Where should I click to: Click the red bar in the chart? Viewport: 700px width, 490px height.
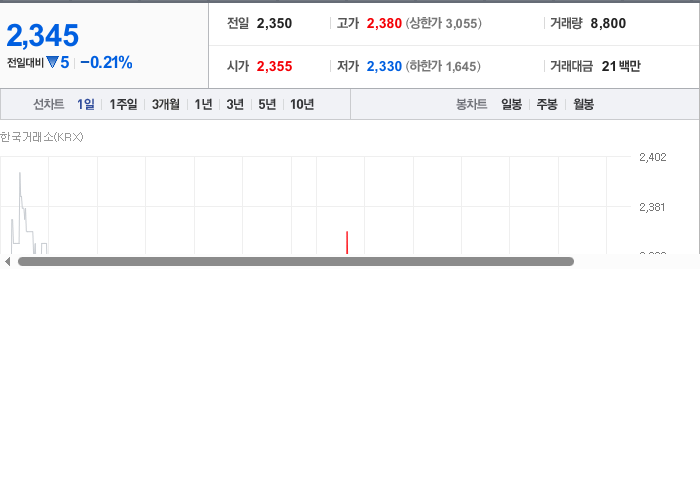[x=347, y=243]
